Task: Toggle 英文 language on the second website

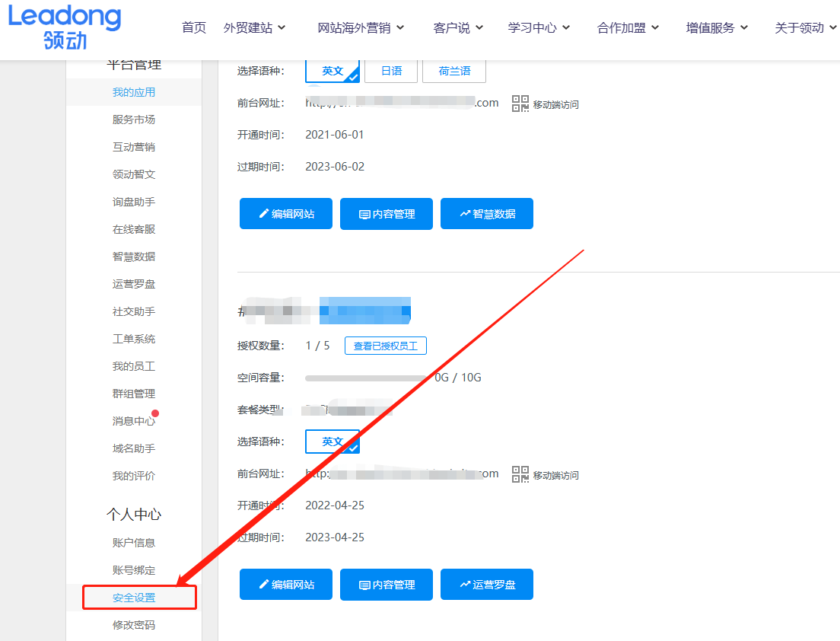Action: click(x=332, y=442)
